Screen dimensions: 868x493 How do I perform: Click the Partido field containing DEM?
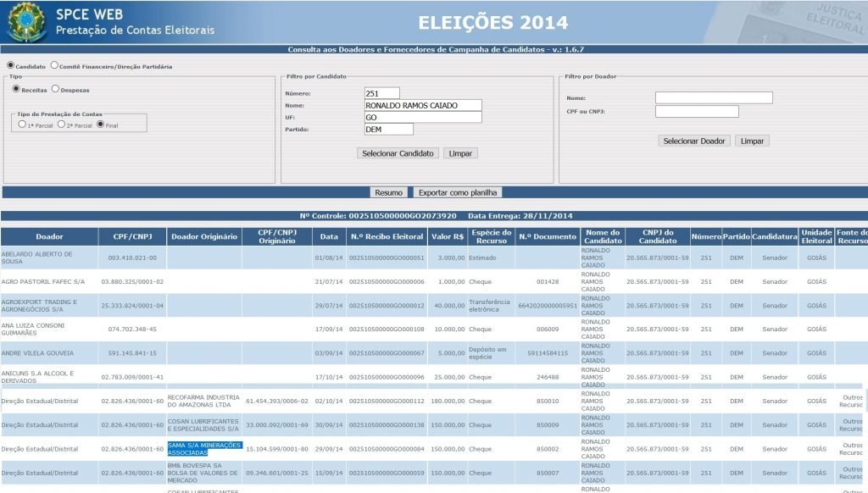point(388,130)
